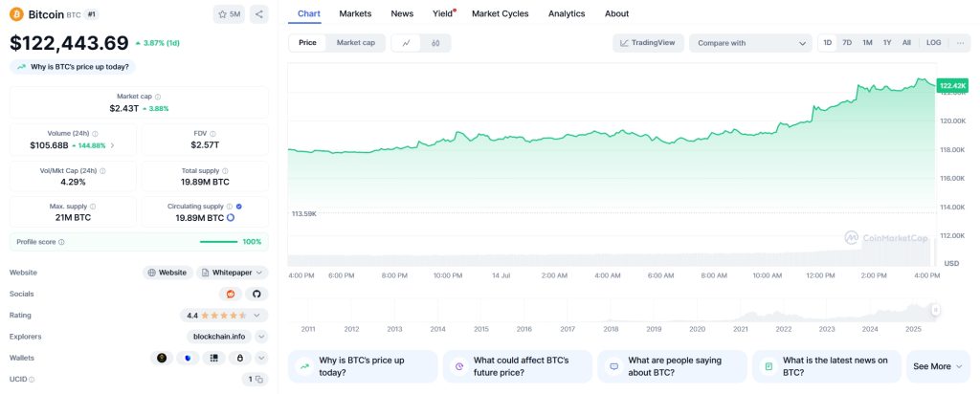Open the News tab
The height and width of the screenshot is (394, 980).
[x=402, y=13]
